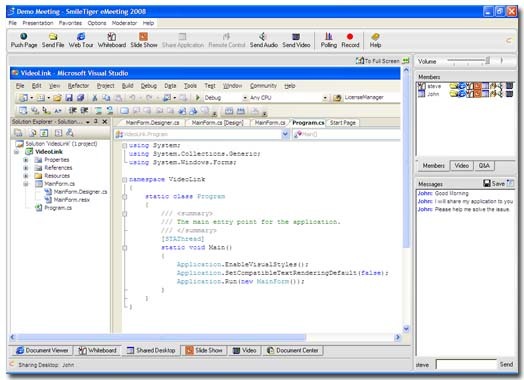This screenshot has height=380, width=524.
Task: Click the Remote Control toolbar item
Action: point(227,40)
